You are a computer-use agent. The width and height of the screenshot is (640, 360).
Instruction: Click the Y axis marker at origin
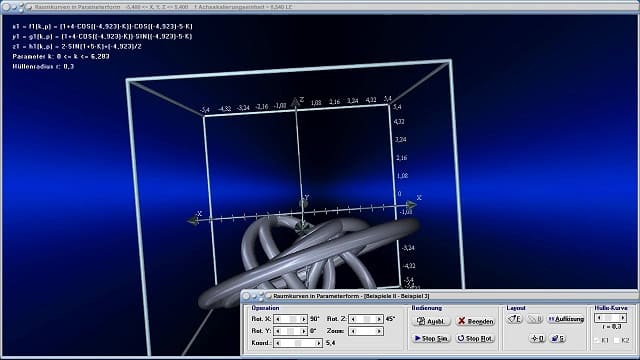tap(303, 202)
